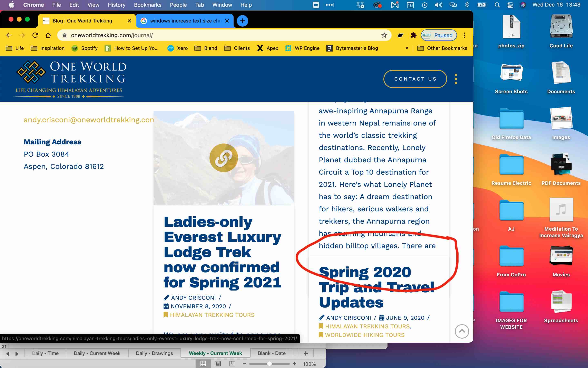Image resolution: width=588 pixels, height=368 pixels.
Task: Open the Spreadsheets desktop stack
Action: coord(561,307)
